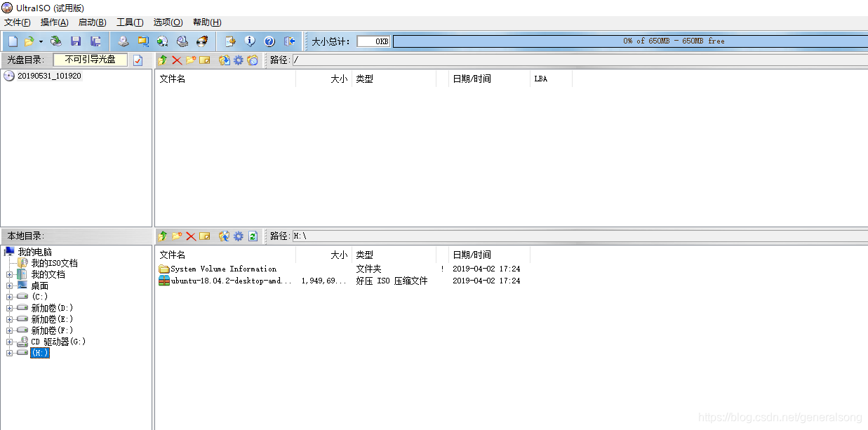Click the Save As multi-floppy icon

click(95, 41)
